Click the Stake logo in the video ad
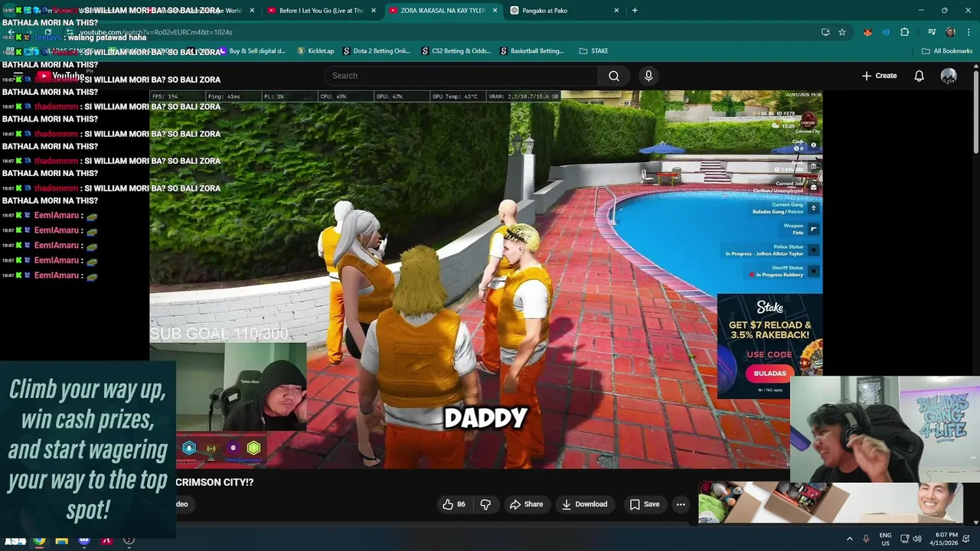 click(769, 307)
